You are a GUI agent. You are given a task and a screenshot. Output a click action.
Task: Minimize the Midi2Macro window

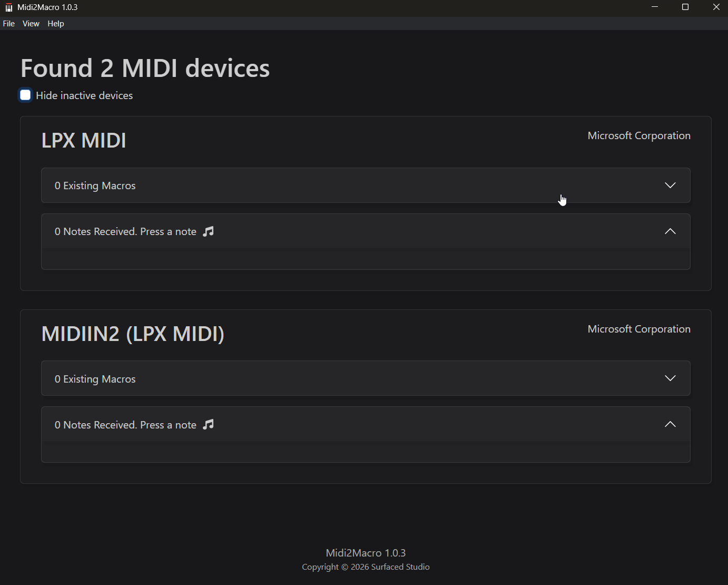[x=655, y=7]
